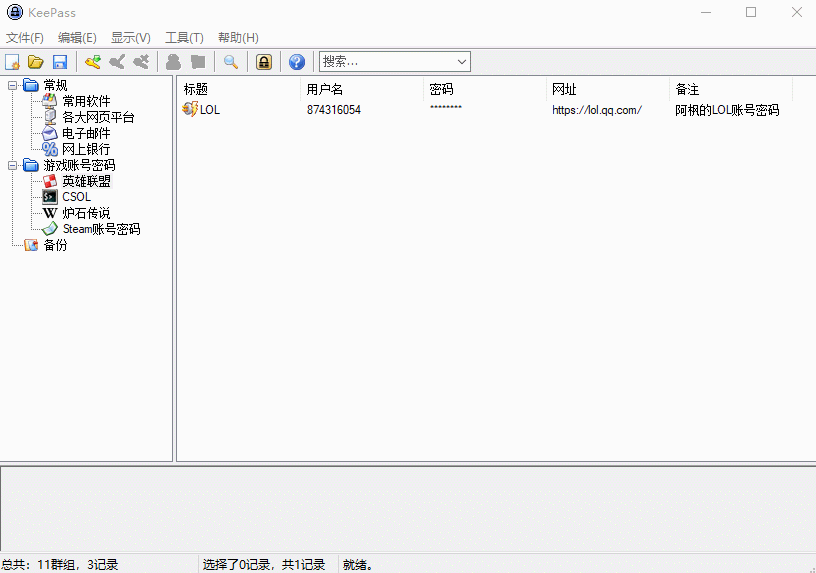816x573 pixels.
Task: Select the 常规 group label
Action: point(55,85)
